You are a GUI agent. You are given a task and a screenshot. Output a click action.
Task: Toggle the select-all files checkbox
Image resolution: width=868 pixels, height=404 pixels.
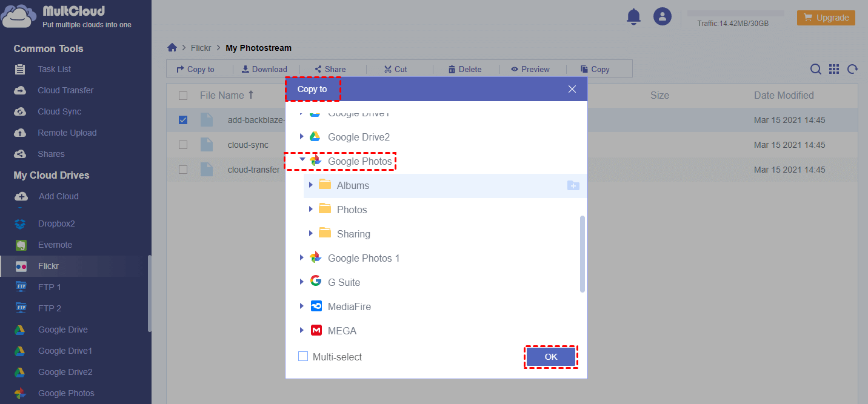point(183,95)
